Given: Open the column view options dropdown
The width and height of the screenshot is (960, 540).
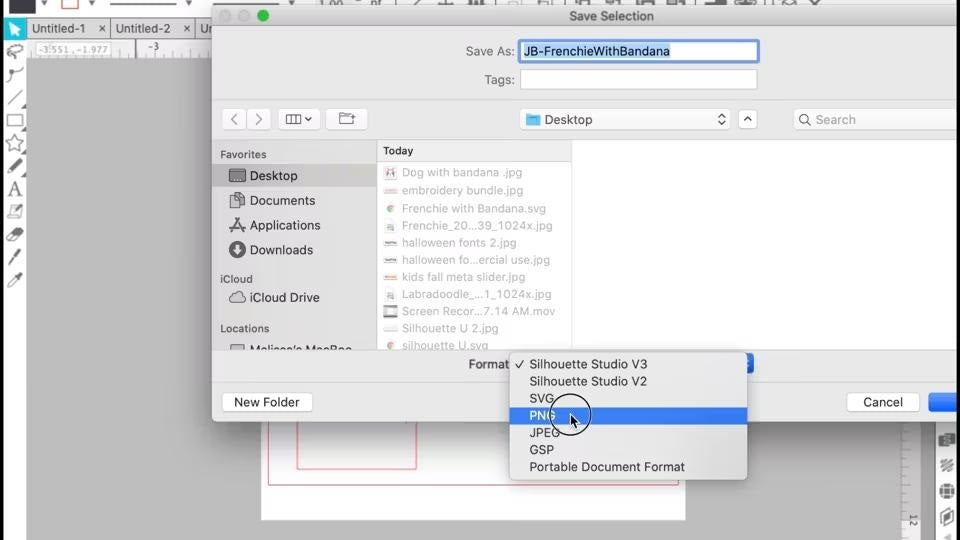Looking at the screenshot, I should (x=298, y=119).
